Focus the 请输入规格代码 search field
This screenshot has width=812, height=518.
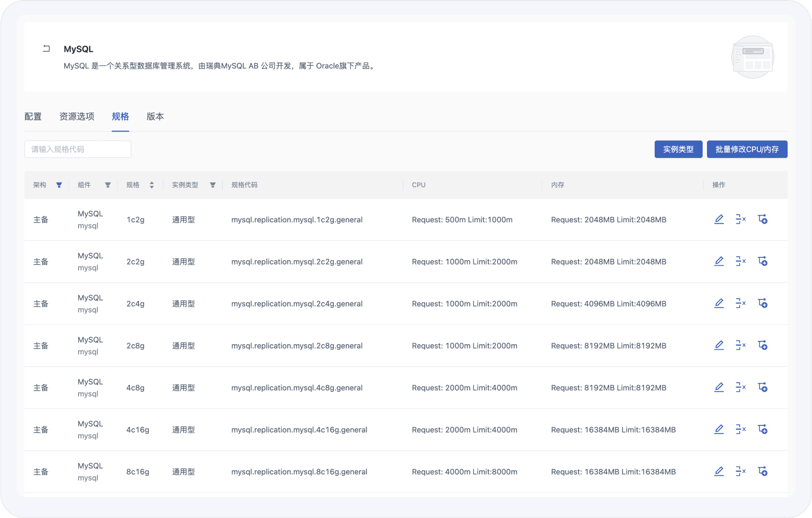point(78,149)
